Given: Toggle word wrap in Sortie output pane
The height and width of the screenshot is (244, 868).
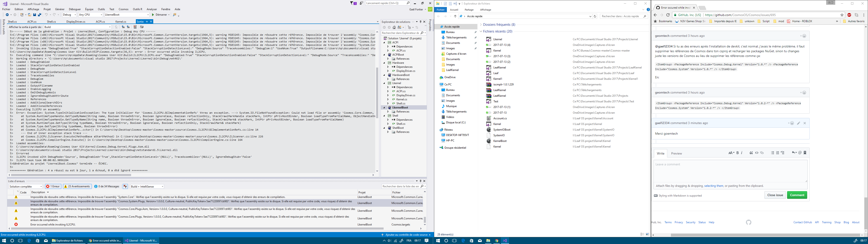Looking at the screenshot, I should point(142,27).
